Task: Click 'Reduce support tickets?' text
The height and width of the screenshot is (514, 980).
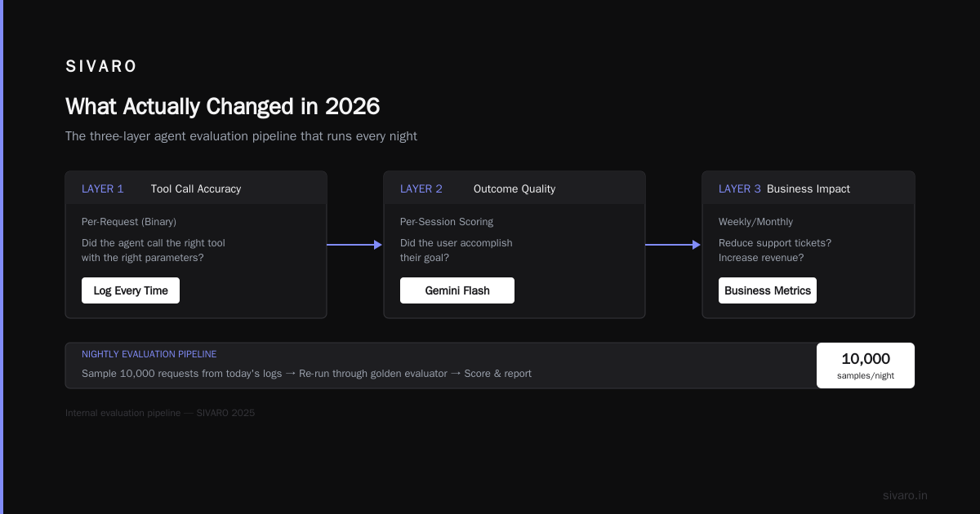Action: click(x=775, y=243)
